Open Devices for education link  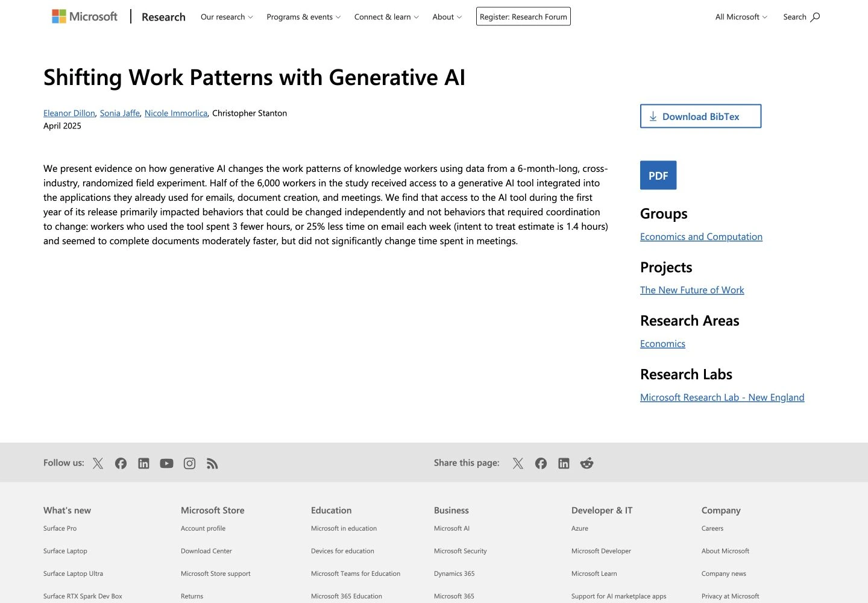tap(342, 551)
